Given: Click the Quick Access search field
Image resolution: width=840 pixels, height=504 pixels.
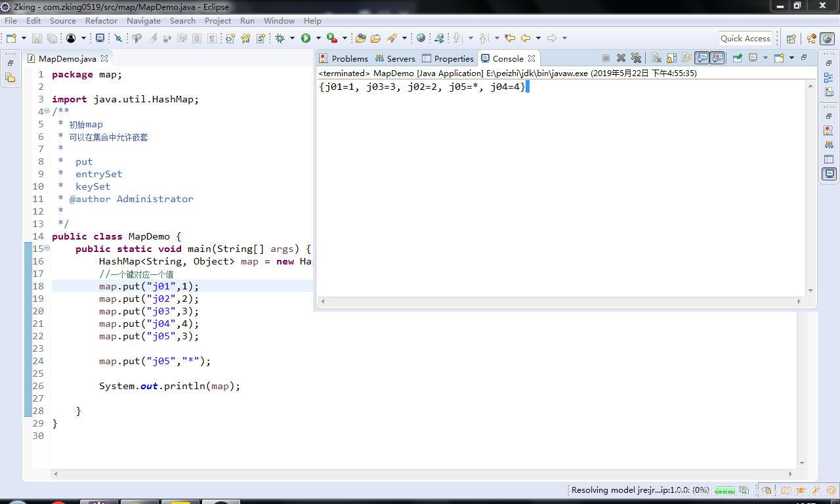Looking at the screenshot, I should [x=745, y=38].
